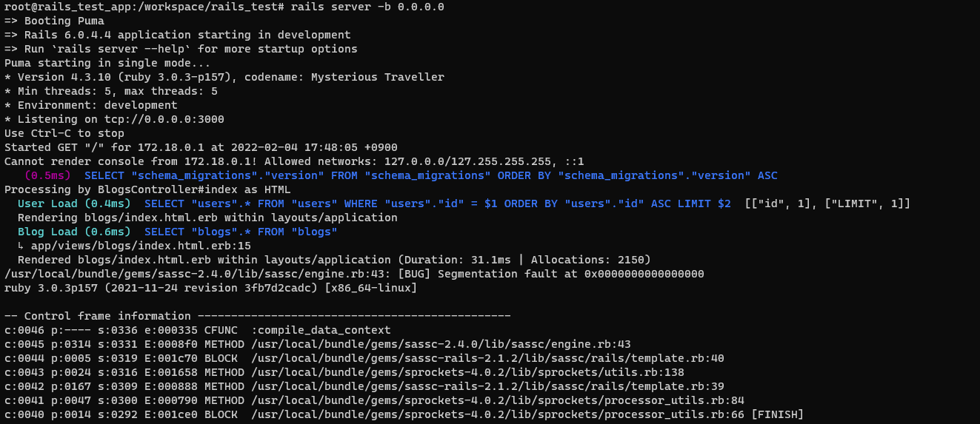This screenshot has height=424, width=980.
Task: Select 'Use Ctrl-C to stop' line
Action: (x=64, y=133)
